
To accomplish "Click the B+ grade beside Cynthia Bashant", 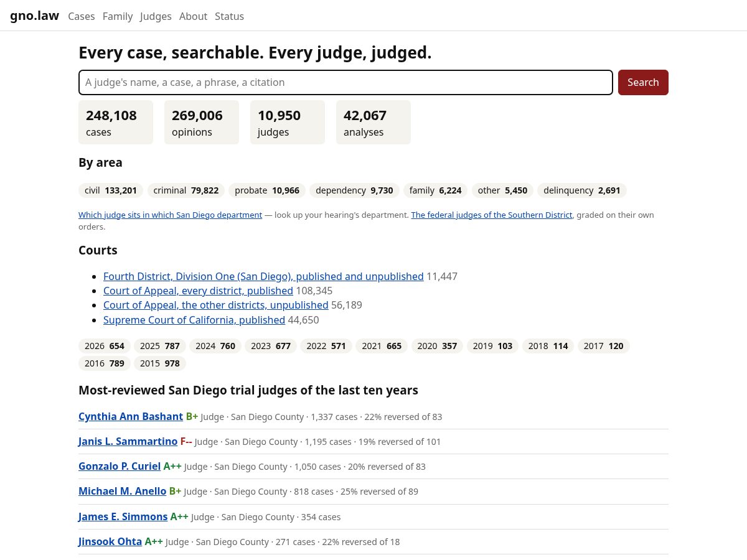I will (x=192, y=416).
